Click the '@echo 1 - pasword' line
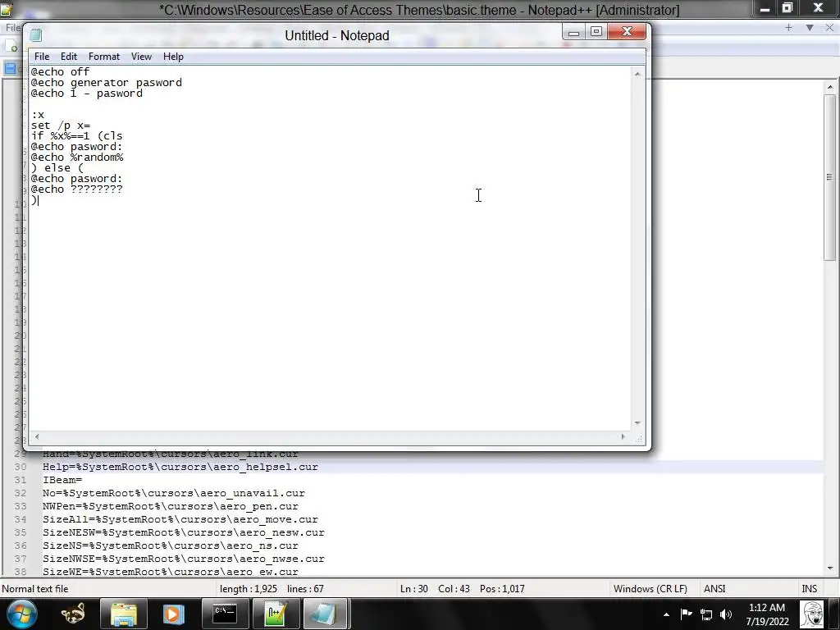 point(86,94)
